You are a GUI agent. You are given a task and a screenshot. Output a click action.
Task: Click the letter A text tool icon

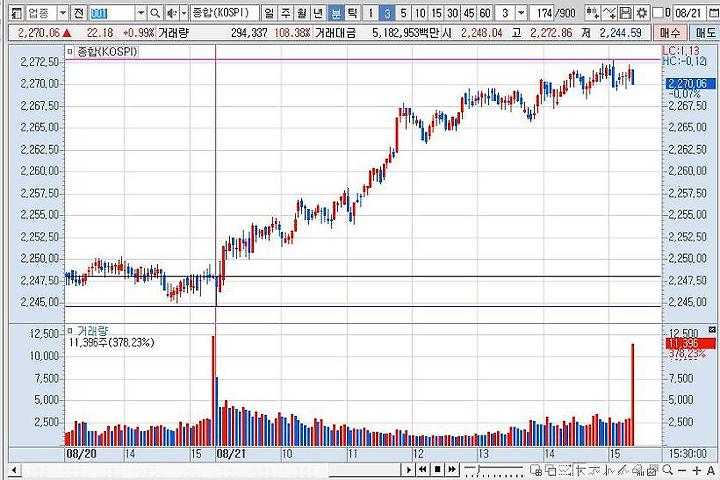710,470
